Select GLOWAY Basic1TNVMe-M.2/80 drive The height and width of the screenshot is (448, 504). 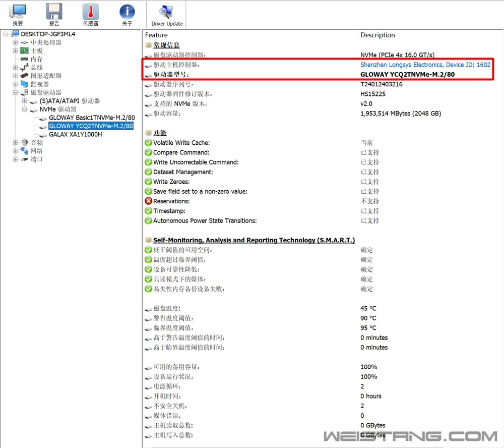[92, 118]
